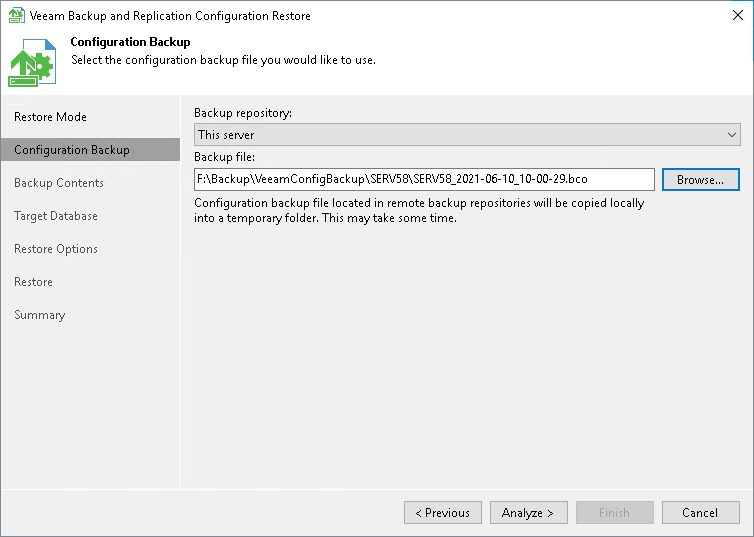Select the Configuration Backup step
The height and width of the screenshot is (537, 754).
72,150
